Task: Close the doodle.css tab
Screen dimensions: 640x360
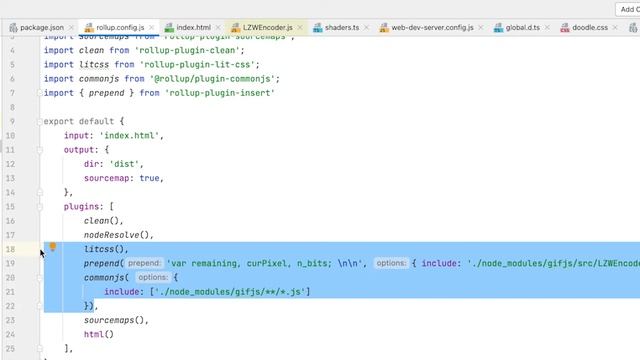Action: [x=615, y=27]
